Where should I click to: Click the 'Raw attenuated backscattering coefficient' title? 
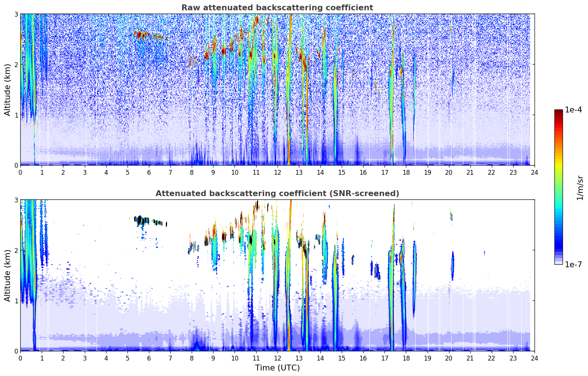click(277, 8)
